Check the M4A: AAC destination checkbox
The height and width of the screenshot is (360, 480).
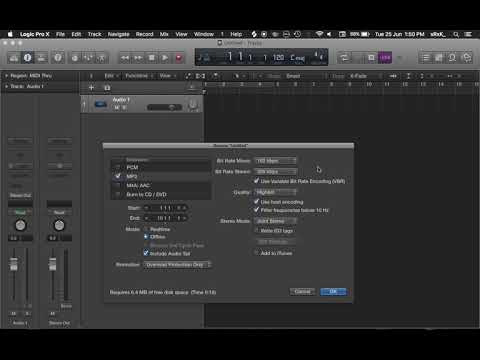pos(118,185)
